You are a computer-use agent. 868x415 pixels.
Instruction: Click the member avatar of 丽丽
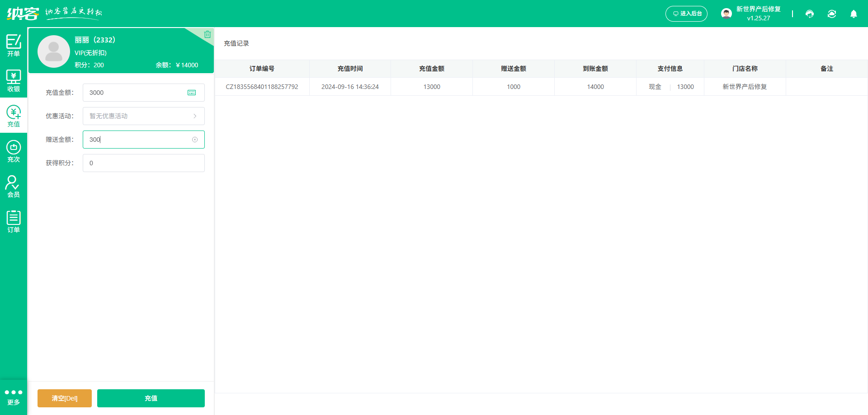tap(53, 51)
